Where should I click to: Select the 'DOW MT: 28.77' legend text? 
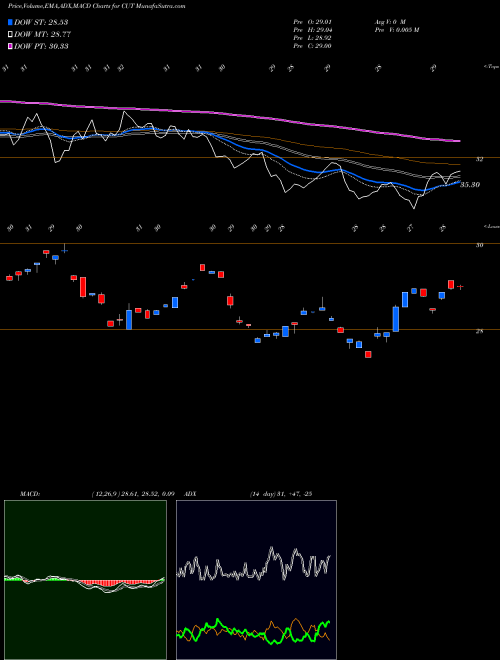pyautogui.click(x=41, y=35)
